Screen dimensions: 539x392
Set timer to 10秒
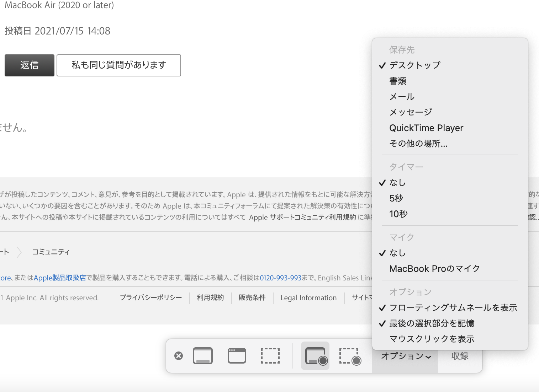click(x=398, y=214)
